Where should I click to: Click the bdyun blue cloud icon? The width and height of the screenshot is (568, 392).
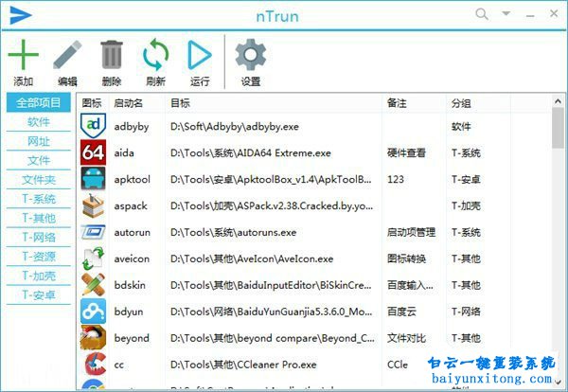tap(93, 312)
